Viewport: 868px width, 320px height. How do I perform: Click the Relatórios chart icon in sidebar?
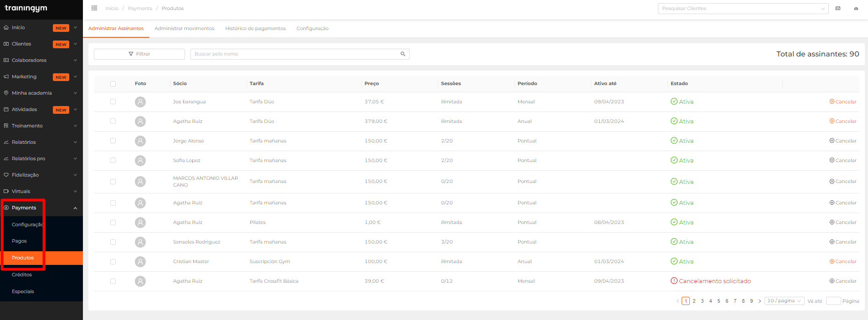tap(6, 142)
